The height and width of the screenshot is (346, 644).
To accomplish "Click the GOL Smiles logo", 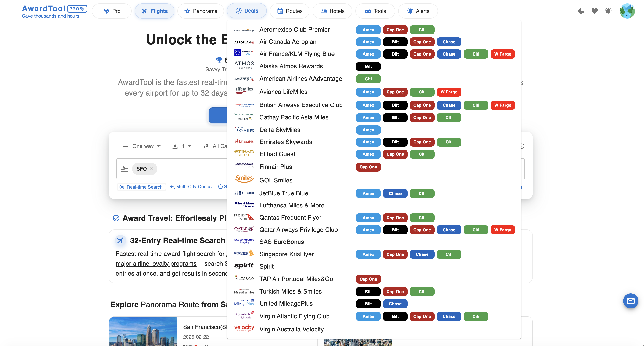I will [244, 179].
